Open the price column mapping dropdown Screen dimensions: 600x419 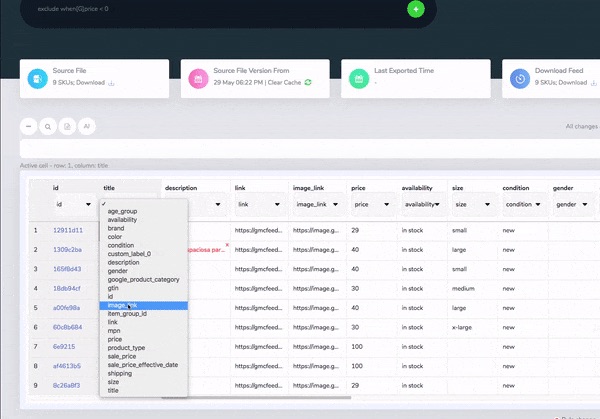[x=371, y=204]
